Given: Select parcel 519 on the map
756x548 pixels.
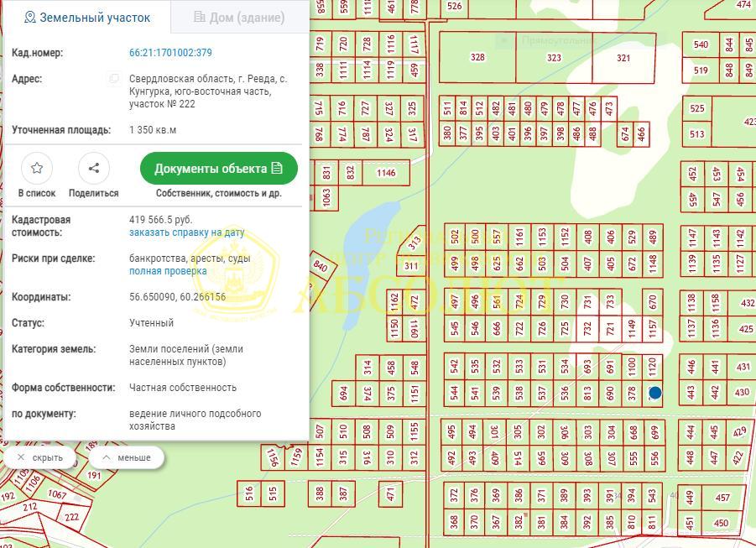Looking at the screenshot, I should point(701,70).
